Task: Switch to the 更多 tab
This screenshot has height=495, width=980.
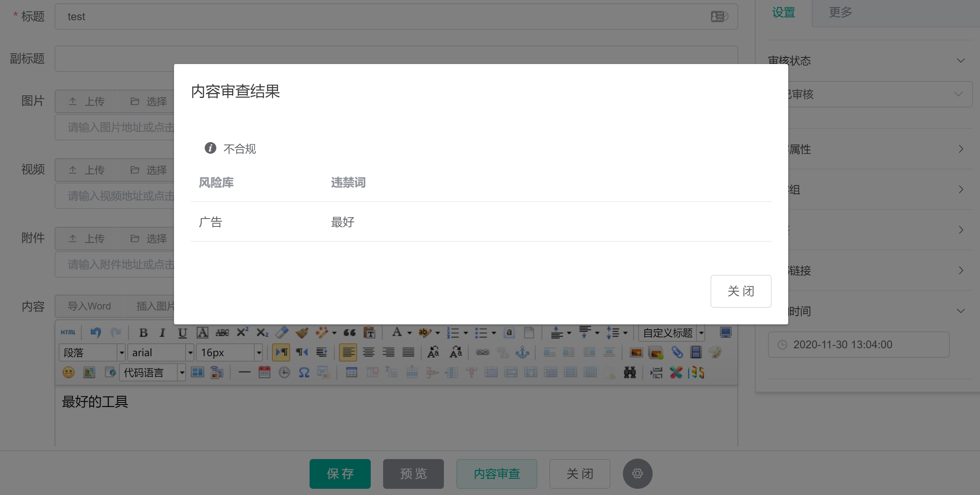Action: coord(840,12)
